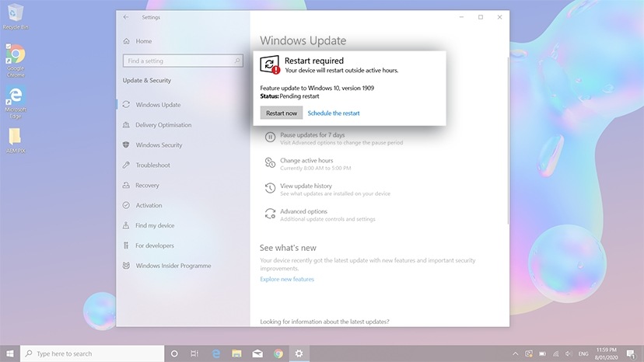
Task: Click the update history clock icon
Action: click(270, 188)
